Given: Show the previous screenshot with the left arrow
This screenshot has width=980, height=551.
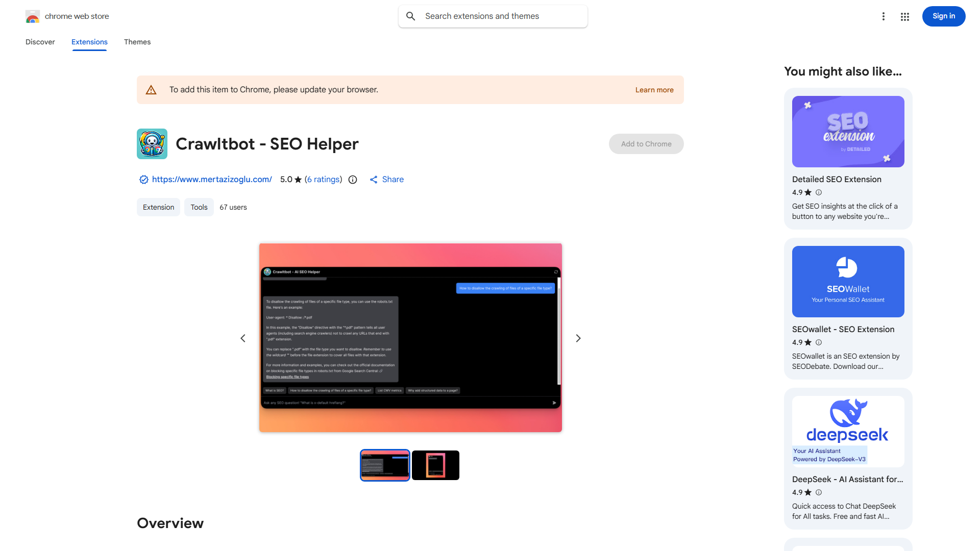Looking at the screenshot, I should coord(242,338).
